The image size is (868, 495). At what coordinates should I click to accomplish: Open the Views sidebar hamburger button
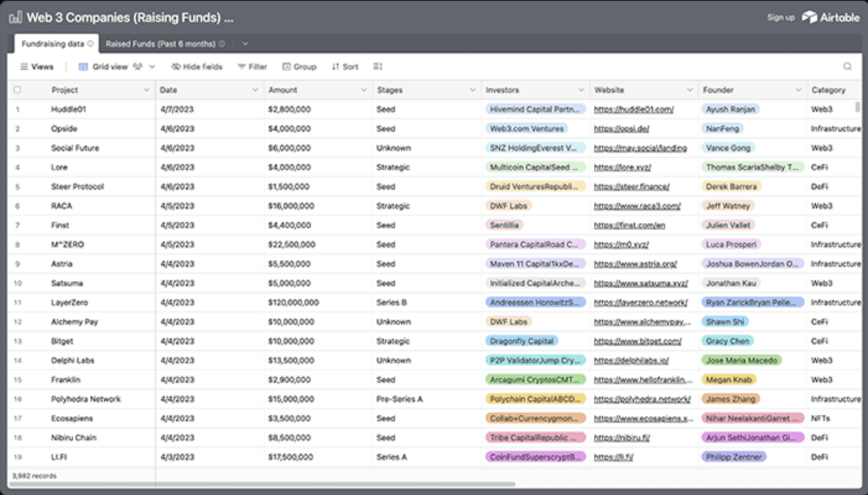[37, 67]
